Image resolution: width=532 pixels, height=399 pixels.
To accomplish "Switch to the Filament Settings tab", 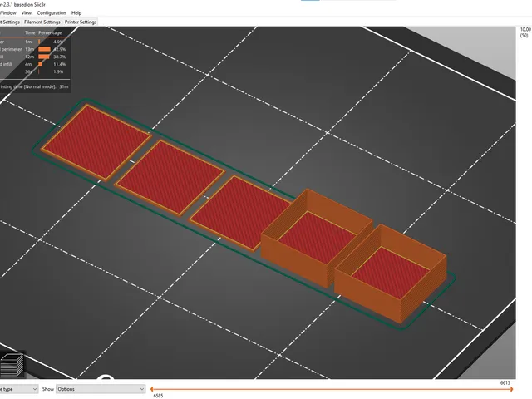I will point(42,22).
